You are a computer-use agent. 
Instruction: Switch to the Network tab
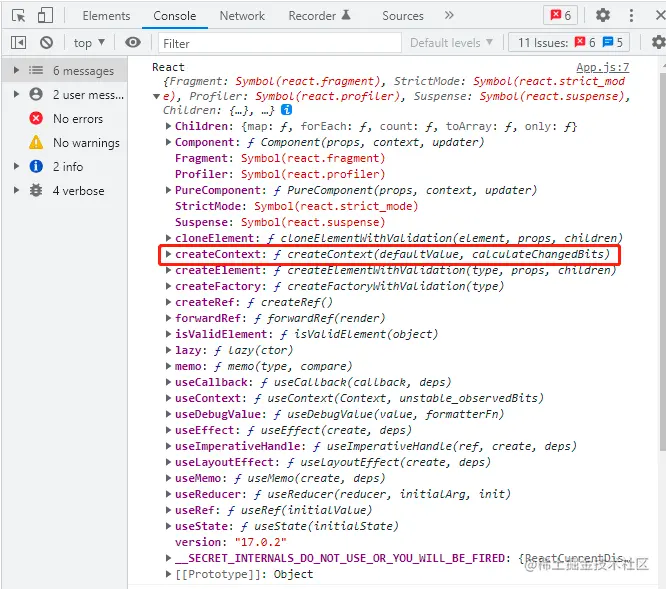click(x=242, y=16)
